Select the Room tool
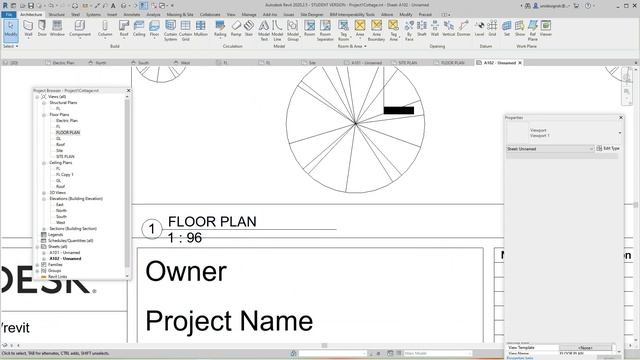 click(x=309, y=29)
